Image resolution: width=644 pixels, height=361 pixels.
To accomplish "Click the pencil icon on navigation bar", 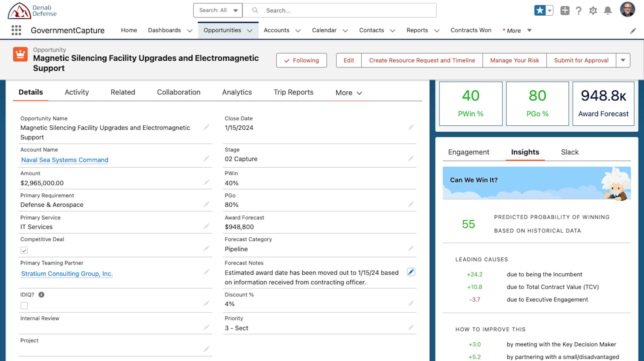I will [x=633, y=31].
